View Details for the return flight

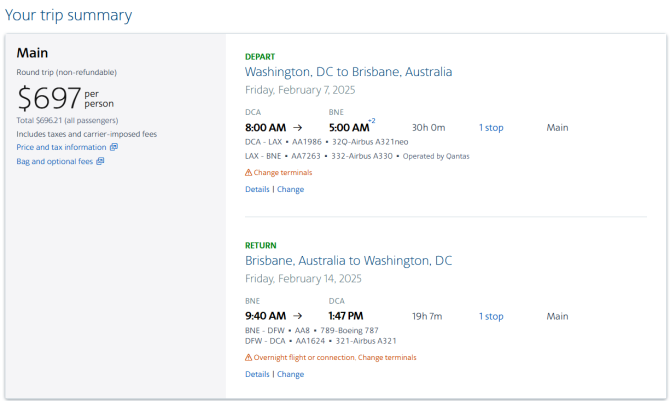[x=257, y=374]
